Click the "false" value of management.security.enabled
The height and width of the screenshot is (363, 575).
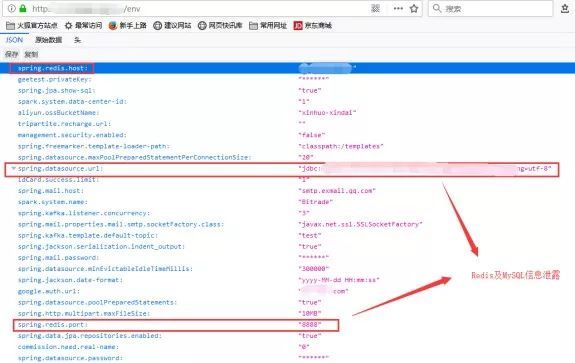pyautogui.click(x=312, y=135)
